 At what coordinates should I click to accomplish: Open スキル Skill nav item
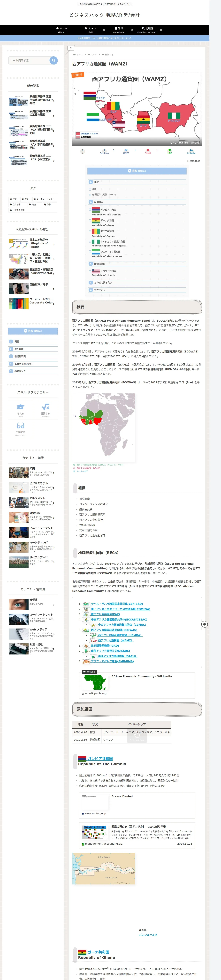pyautogui.click(x=90, y=30)
